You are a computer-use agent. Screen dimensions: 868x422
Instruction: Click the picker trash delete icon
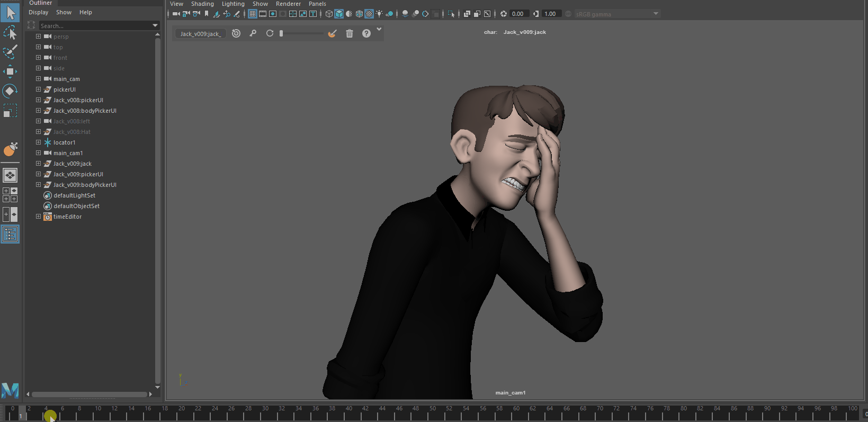350,33
